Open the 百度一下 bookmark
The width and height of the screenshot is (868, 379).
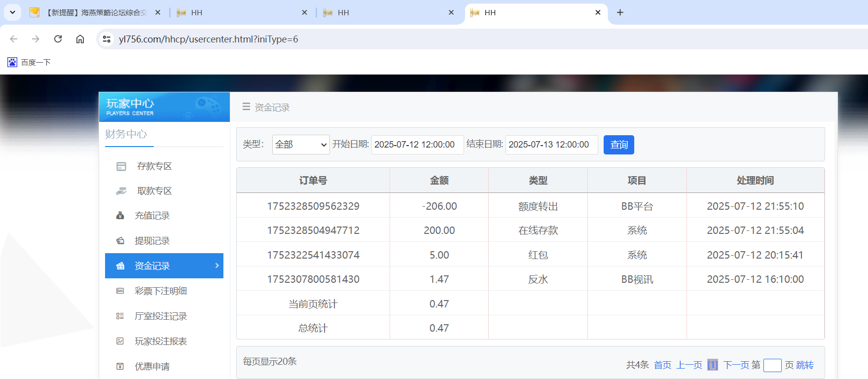[29, 62]
